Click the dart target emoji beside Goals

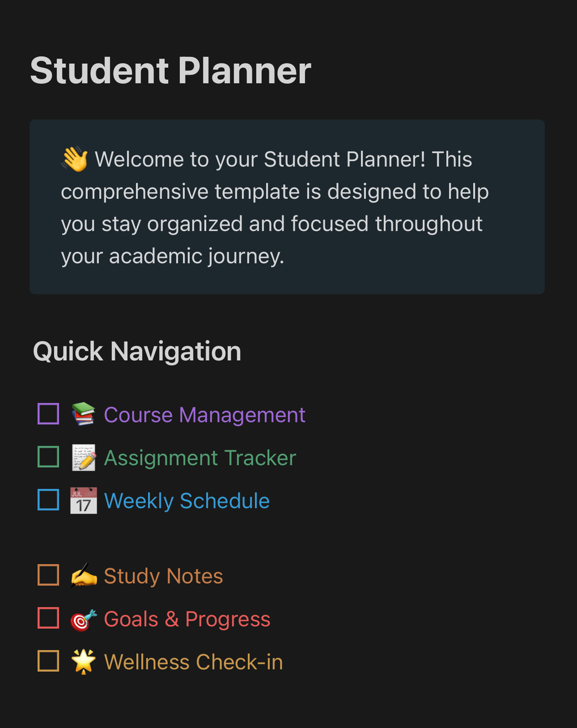tap(83, 619)
